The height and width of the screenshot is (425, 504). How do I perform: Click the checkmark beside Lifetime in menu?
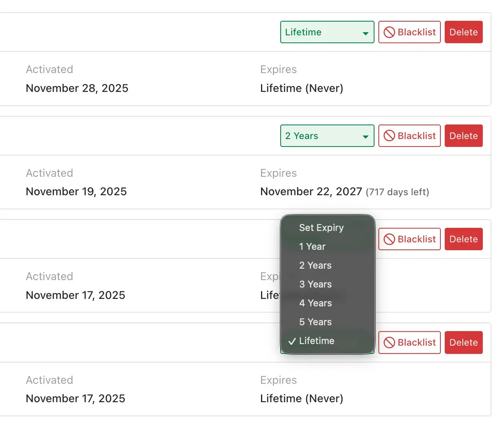291,341
